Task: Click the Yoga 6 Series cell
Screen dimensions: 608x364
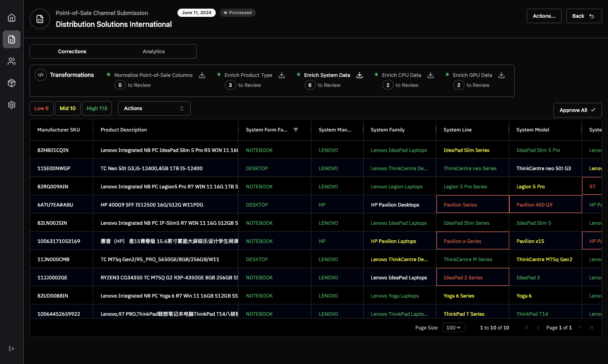Action: [472, 296]
